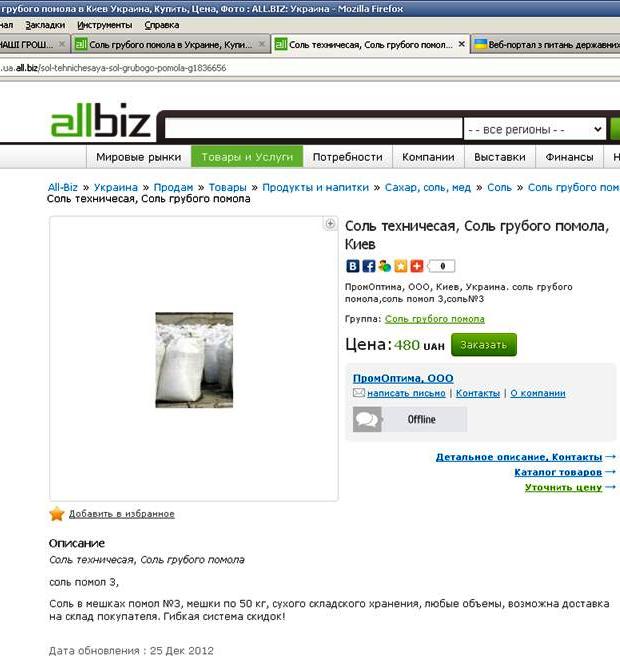Click the envelope icon to write letter
Image resolution: width=620 pixels, height=663 pixels.
point(359,393)
